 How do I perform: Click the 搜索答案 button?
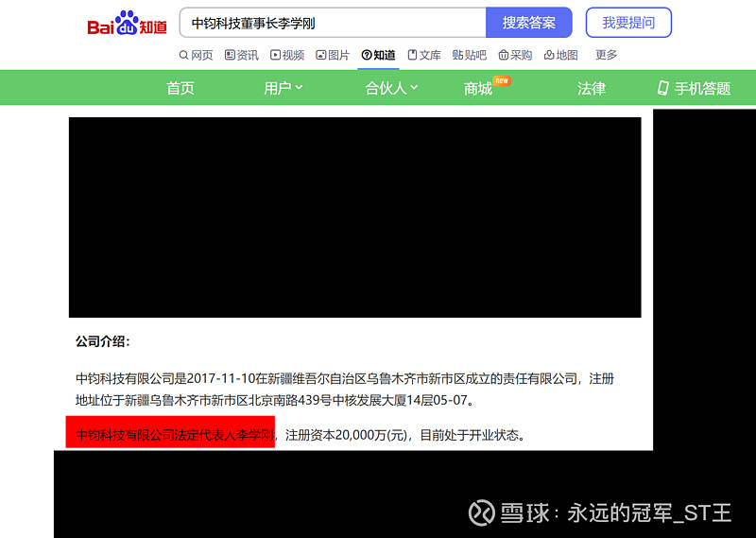click(529, 23)
